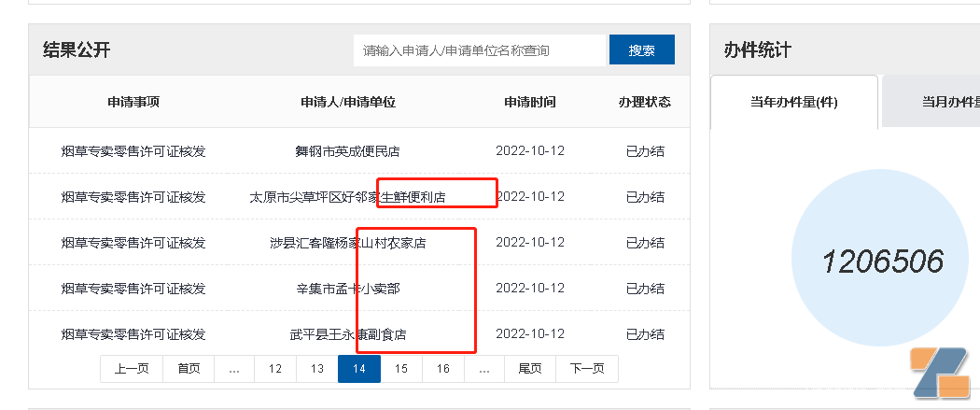
Task: Open the 舞钢市英成便民店 applicant entry
Action: [x=347, y=151]
